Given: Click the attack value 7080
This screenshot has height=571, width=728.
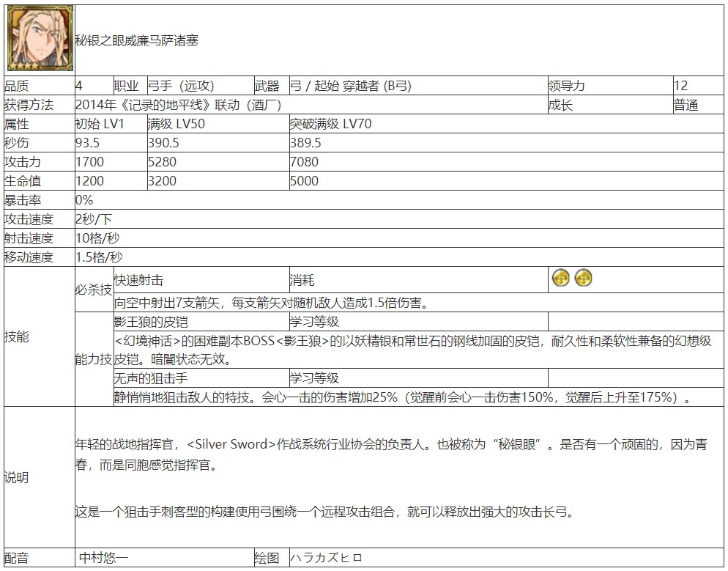Looking at the screenshot, I should coord(304,162).
